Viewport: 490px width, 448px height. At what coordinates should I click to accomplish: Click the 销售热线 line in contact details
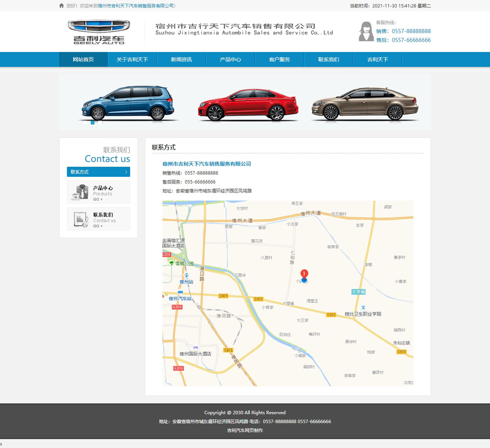coord(190,173)
